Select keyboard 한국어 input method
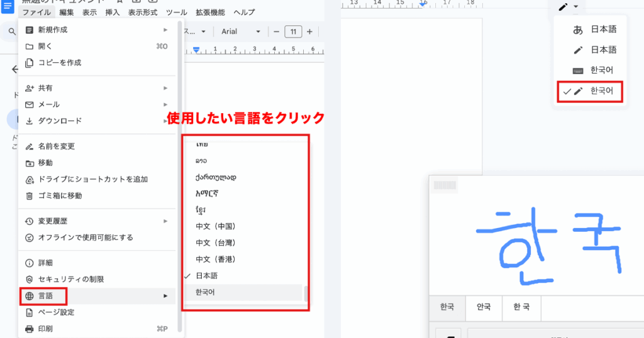 pyautogui.click(x=590, y=70)
